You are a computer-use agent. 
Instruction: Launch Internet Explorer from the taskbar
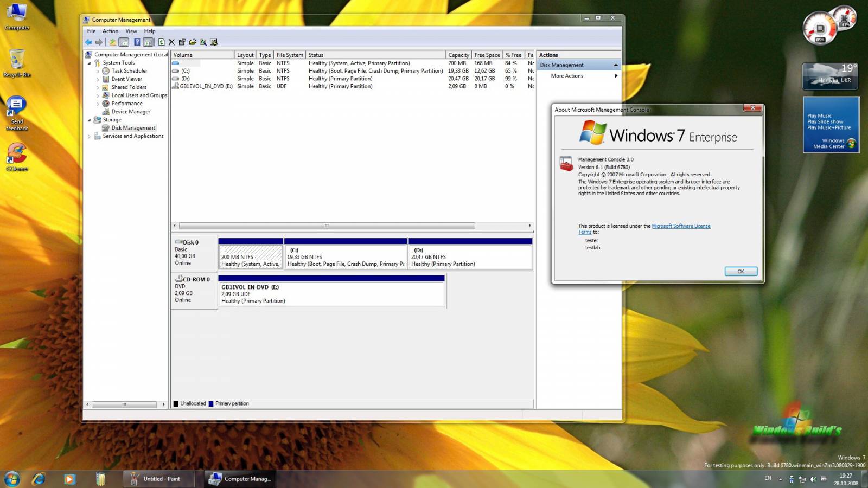click(x=39, y=479)
